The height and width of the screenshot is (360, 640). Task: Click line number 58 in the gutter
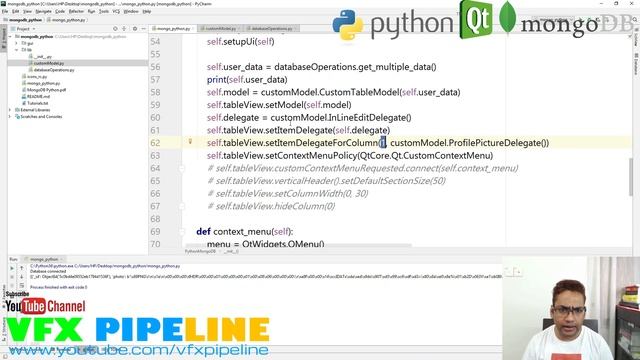(x=155, y=92)
